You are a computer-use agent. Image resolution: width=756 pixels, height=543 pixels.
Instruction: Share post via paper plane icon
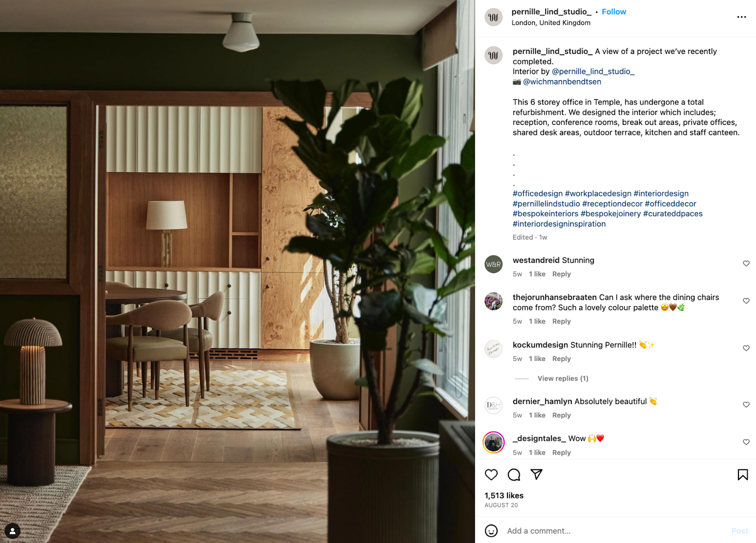pyautogui.click(x=536, y=474)
